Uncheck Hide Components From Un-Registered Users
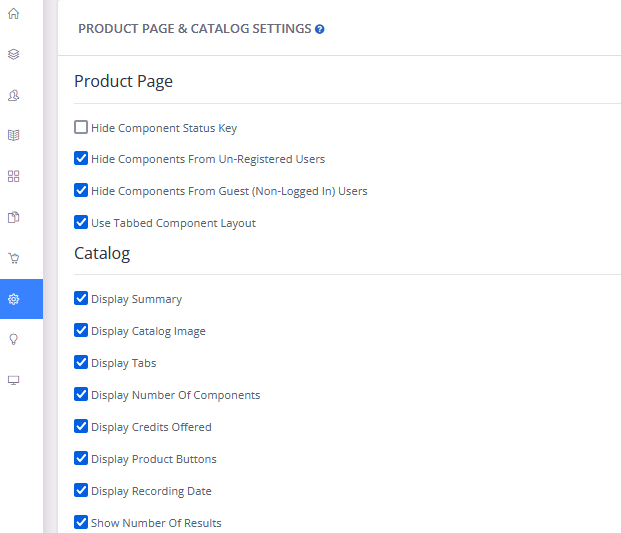 click(x=81, y=158)
